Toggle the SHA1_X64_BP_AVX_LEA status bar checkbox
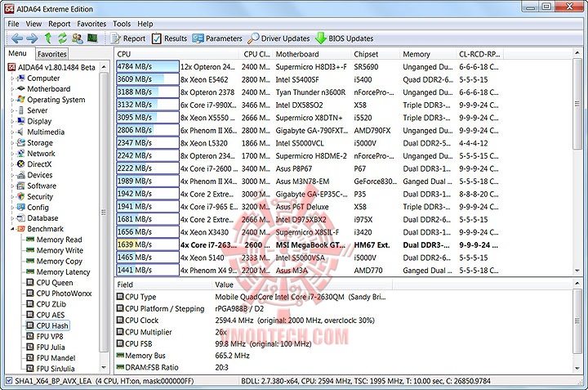 pyautogui.click(x=9, y=381)
